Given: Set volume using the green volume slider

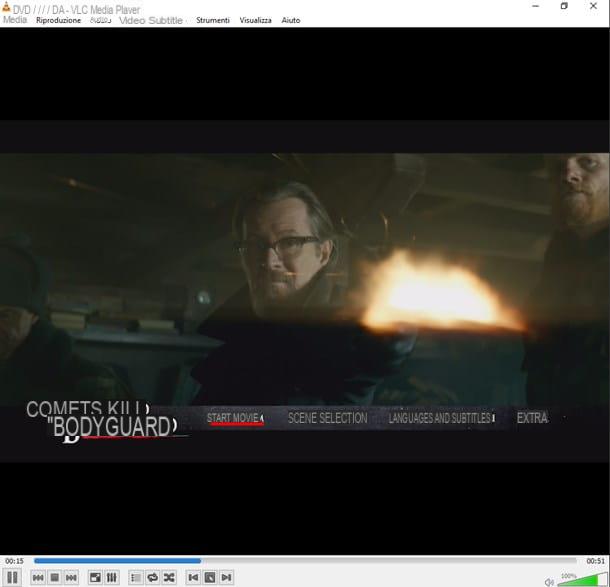Looking at the screenshot, I should coord(582,579).
